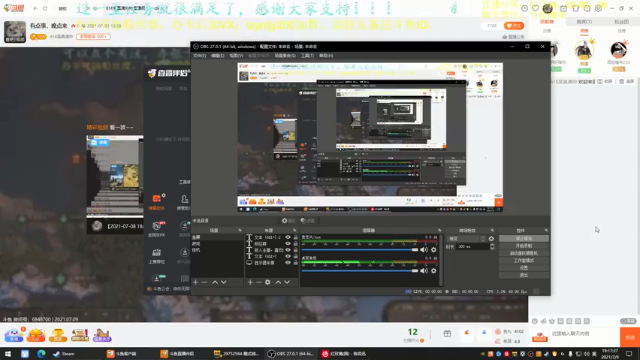Toggle visibility eye of the second source row
Viewport: 640px width, 360px height.
(x=288, y=244)
